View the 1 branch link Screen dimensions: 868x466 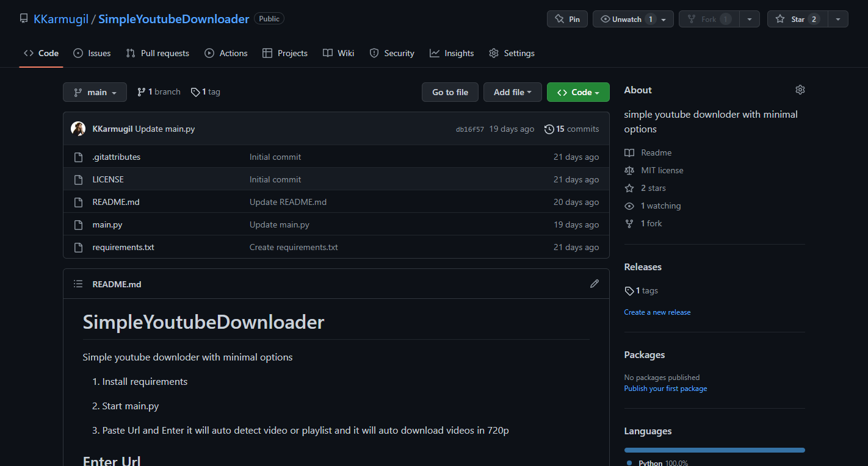point(159,92)
